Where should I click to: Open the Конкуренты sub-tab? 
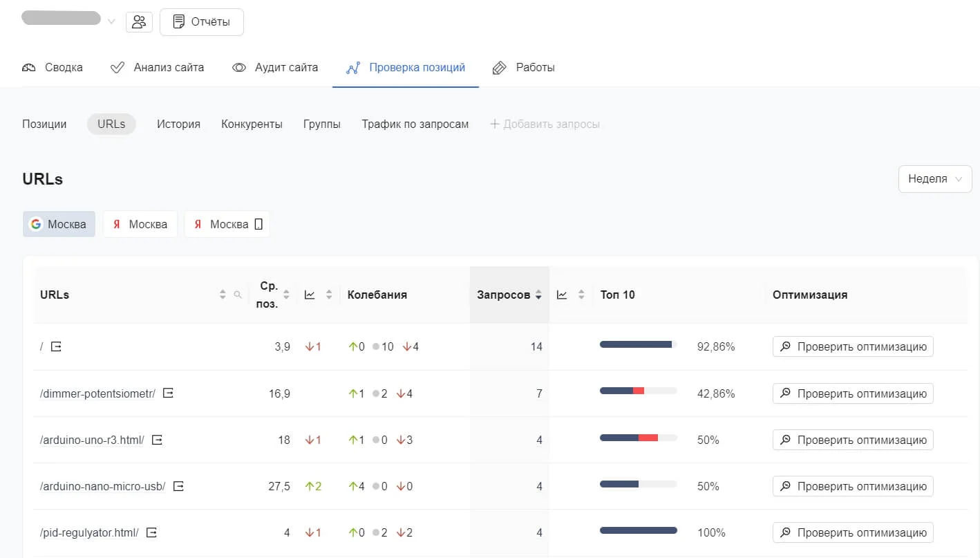(x=252, y=124)
